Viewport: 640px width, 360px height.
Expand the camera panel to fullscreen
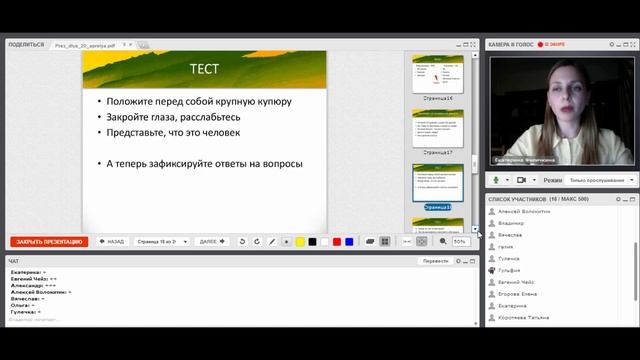(x=633, y=44)
